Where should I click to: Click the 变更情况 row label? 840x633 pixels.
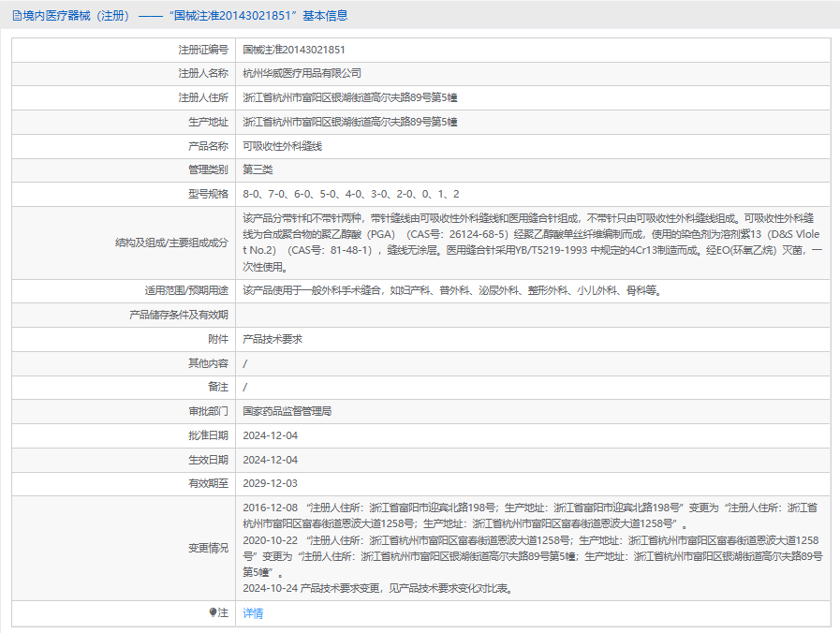[x=207, y=548]
